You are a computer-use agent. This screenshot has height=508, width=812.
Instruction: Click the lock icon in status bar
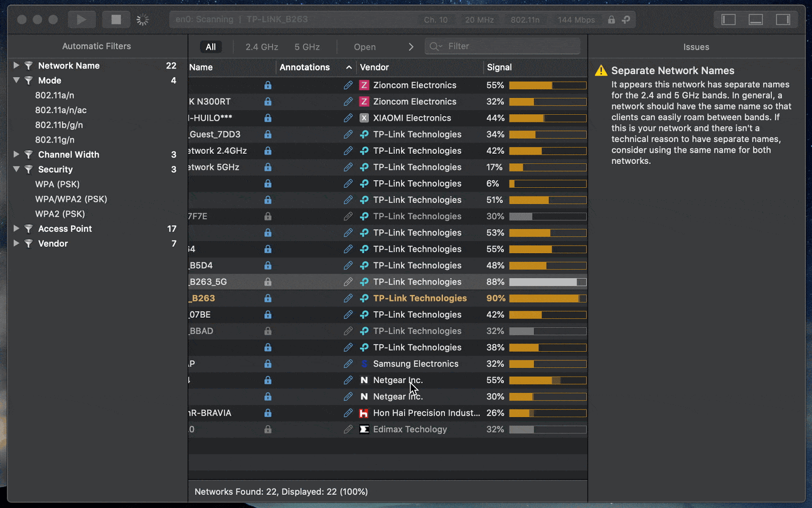[612, 20]
